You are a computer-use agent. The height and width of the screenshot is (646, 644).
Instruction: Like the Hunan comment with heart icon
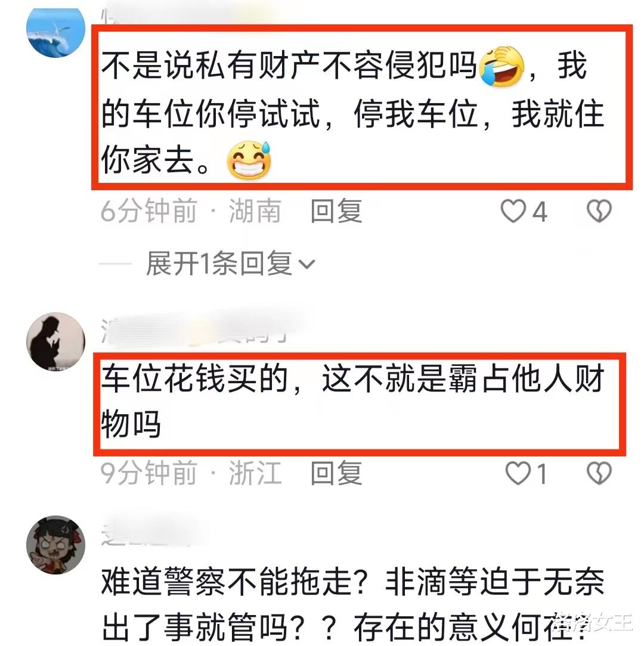click(513, 211)
